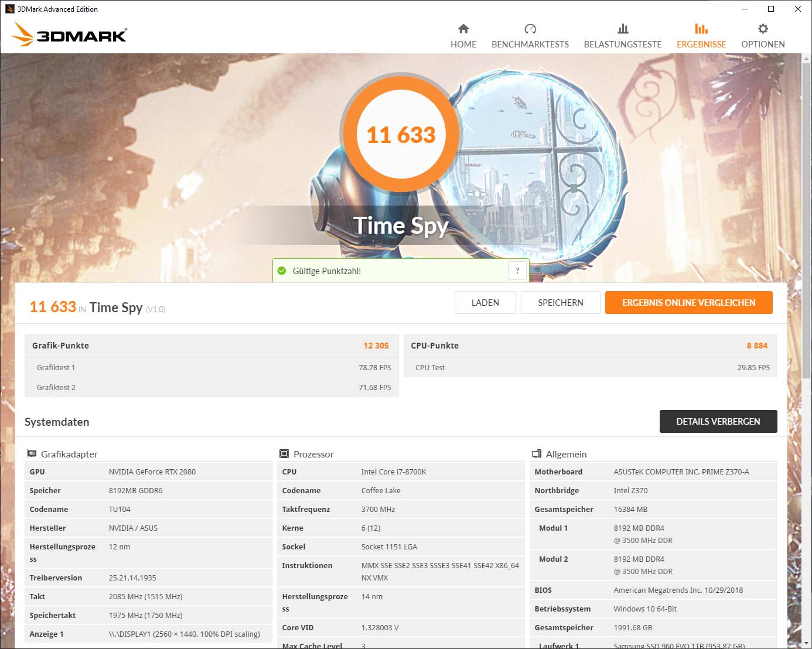Click the Home house icon
Viewport: 812px width, 649px height.
coord(463,29)
